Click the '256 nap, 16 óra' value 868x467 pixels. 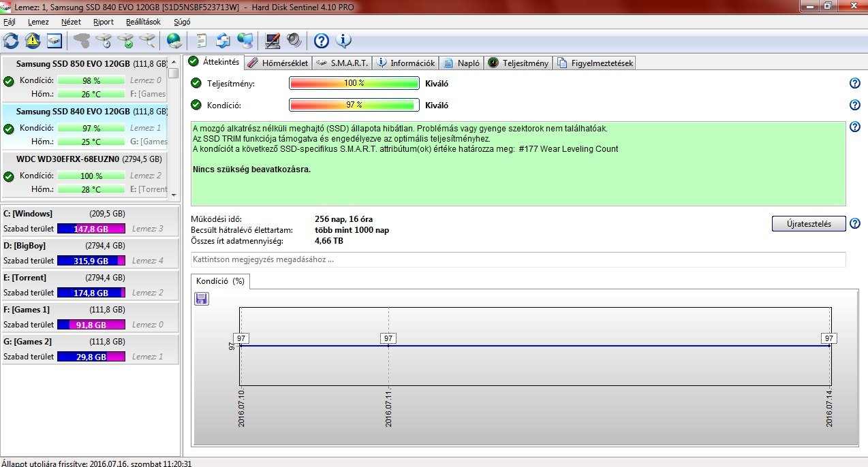[343, 219]
